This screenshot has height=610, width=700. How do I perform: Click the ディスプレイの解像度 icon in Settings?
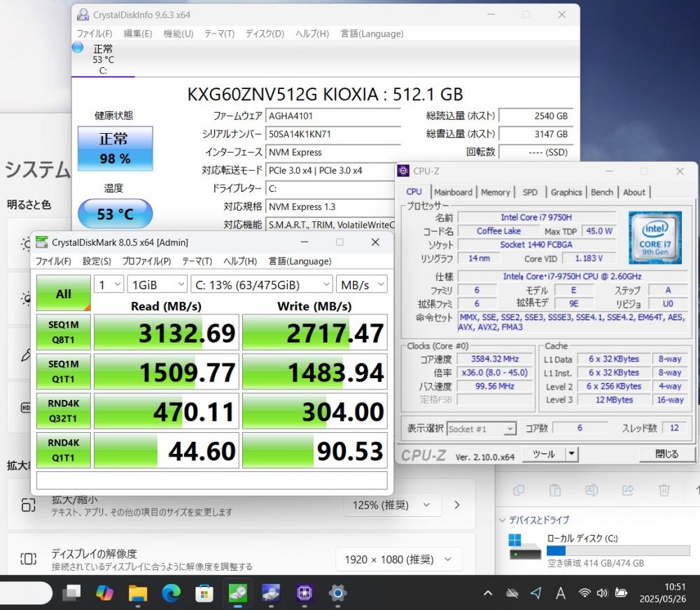tap(29, 559)
